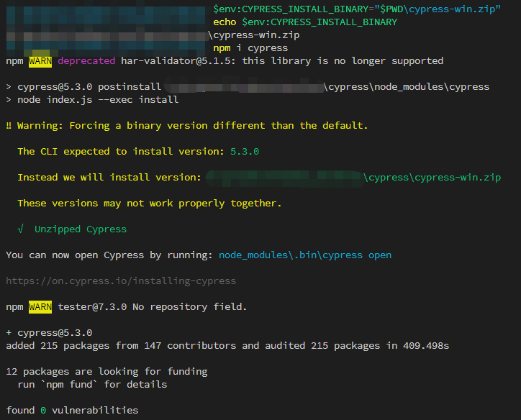Click "har-validator@5.1.5" package name
This screenshot has width=521, height=420.
177,61
